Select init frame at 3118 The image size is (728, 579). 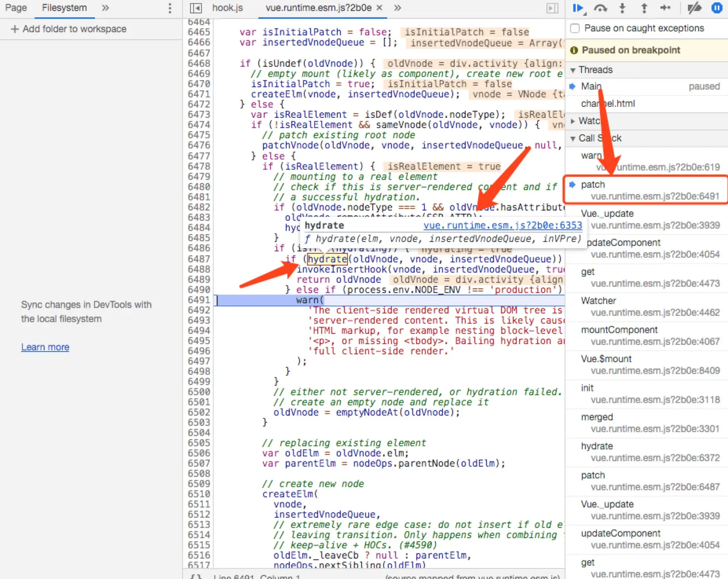[646, 394]
